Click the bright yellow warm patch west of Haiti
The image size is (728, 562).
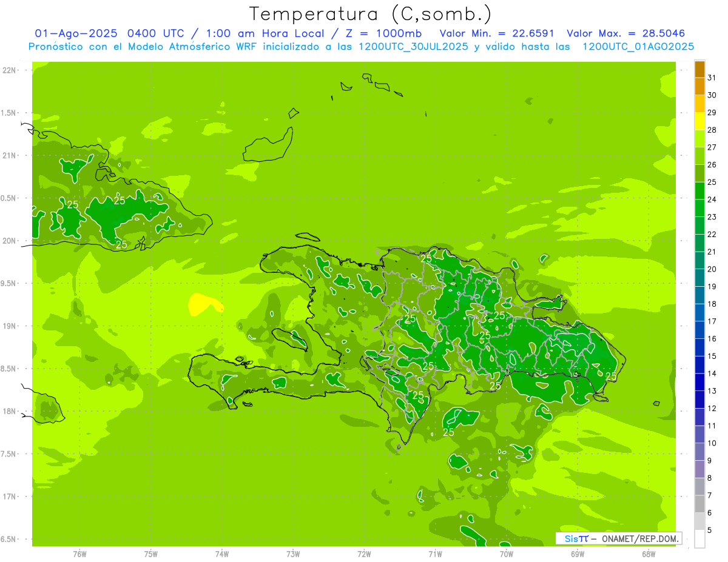pyautogui.click(x=204, y=304)
